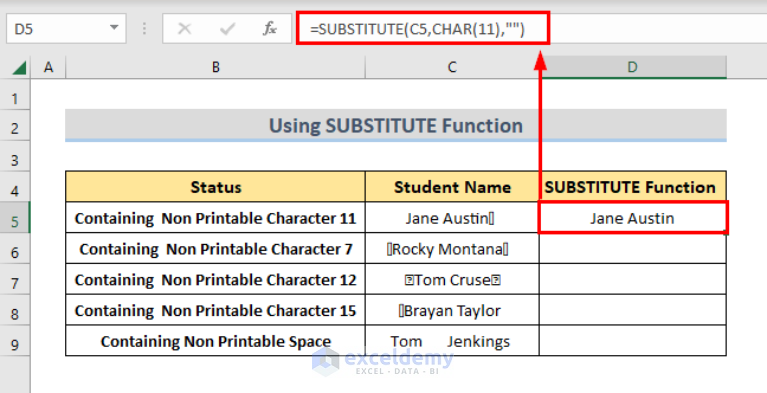Click the 'Using SUBSTITUTE Function' title cell
Image resolution: width=767 pixels, height=393 pixels.
396,125
